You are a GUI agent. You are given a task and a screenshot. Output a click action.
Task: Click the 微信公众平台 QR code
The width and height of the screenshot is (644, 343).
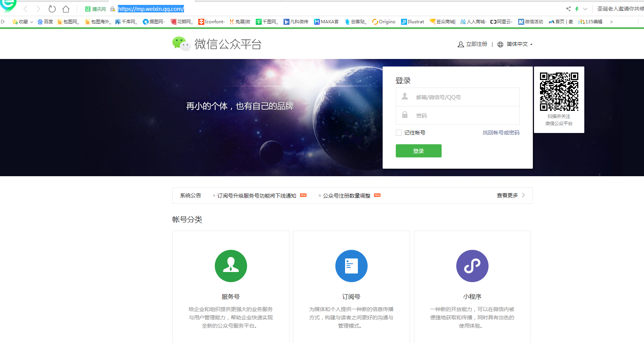559,92
